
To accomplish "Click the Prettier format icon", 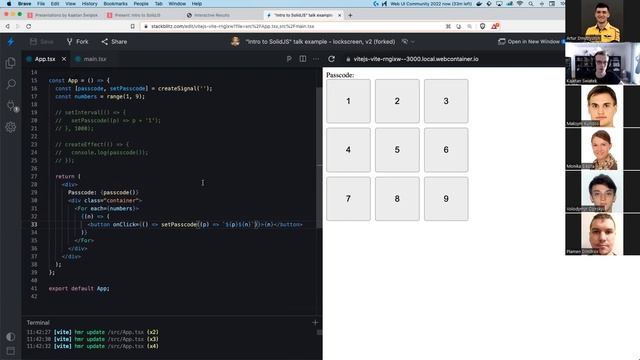I will [289, 59].
